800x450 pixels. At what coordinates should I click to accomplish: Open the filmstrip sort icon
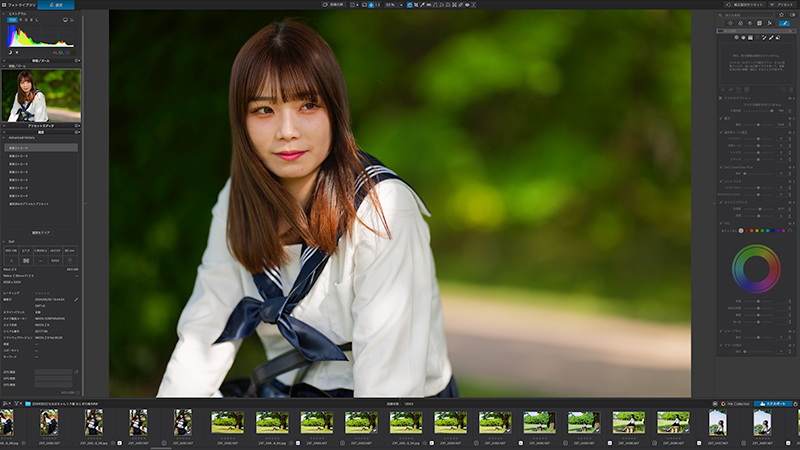(6, 403)
